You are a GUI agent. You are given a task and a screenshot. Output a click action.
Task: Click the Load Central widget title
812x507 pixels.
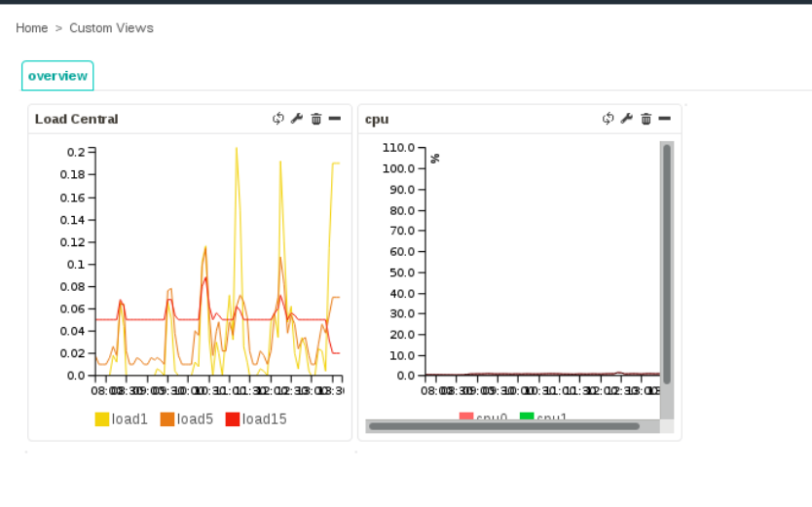(x=76, y=119)
